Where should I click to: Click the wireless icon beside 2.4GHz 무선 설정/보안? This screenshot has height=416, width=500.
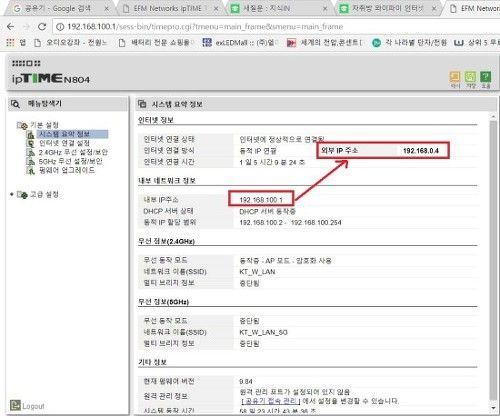[x=31, y=152]
